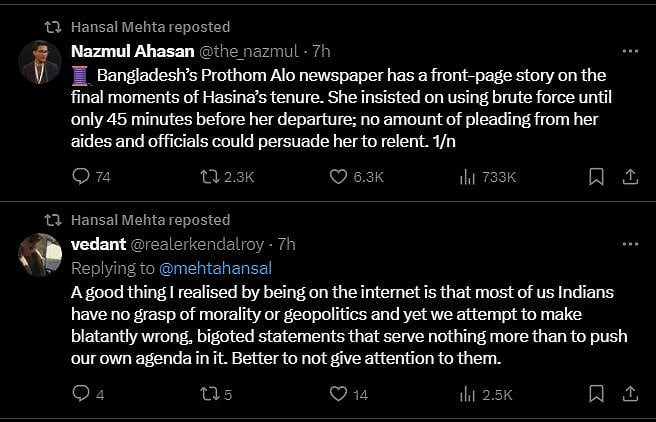Open Nazmul Ahasan's profile picture

tap(40, 62)
